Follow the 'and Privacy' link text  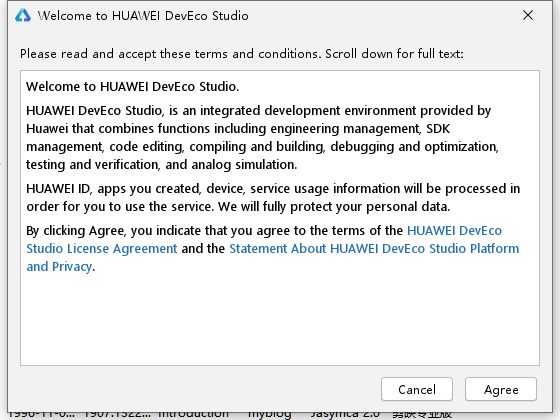coord(59,267)
